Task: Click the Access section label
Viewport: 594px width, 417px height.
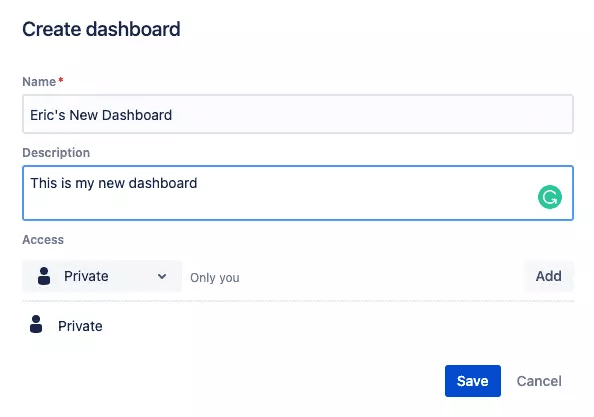Action: pyautogui.click(x=43, y=240)
